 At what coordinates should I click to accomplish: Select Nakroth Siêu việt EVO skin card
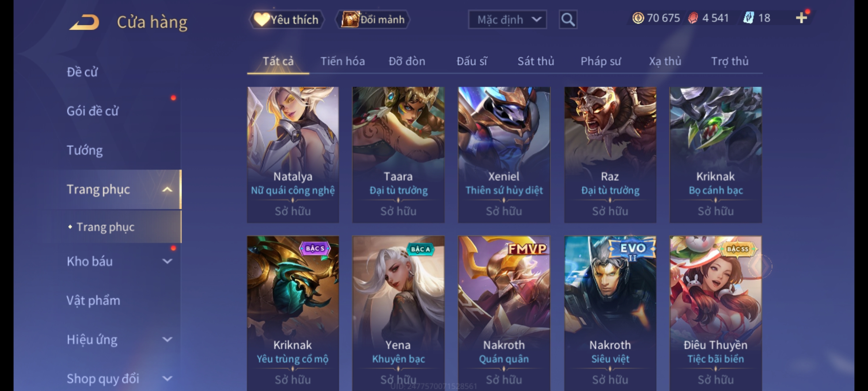pyautogui.click(x=610, y=313)
